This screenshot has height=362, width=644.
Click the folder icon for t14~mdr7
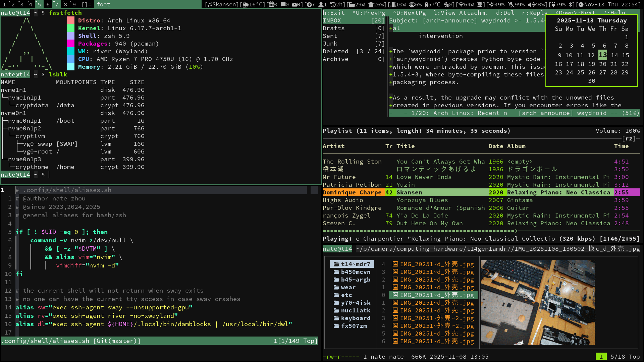pyautogui.click(x=336, y=264)
